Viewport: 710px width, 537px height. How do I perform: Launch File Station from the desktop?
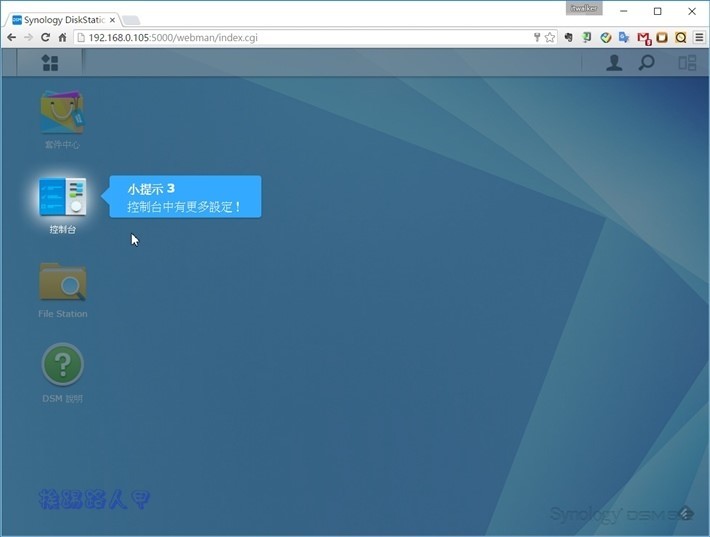tap(62, 282)
